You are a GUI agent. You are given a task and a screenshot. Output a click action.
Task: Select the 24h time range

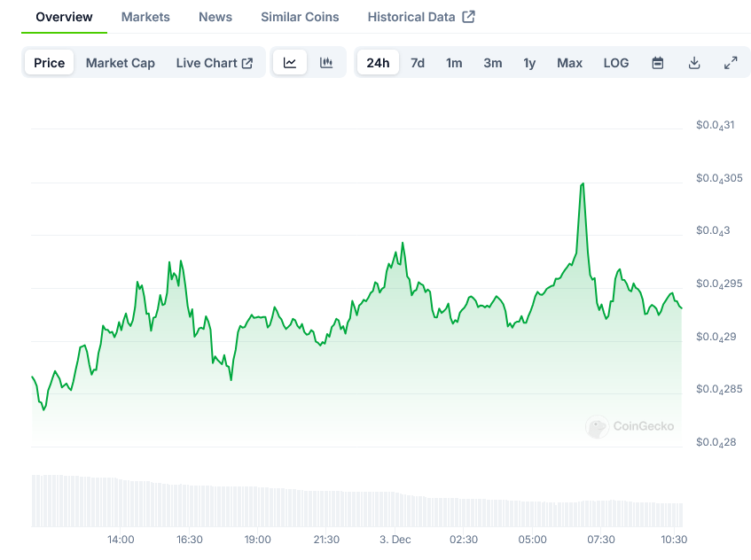[x=378, y=63]
